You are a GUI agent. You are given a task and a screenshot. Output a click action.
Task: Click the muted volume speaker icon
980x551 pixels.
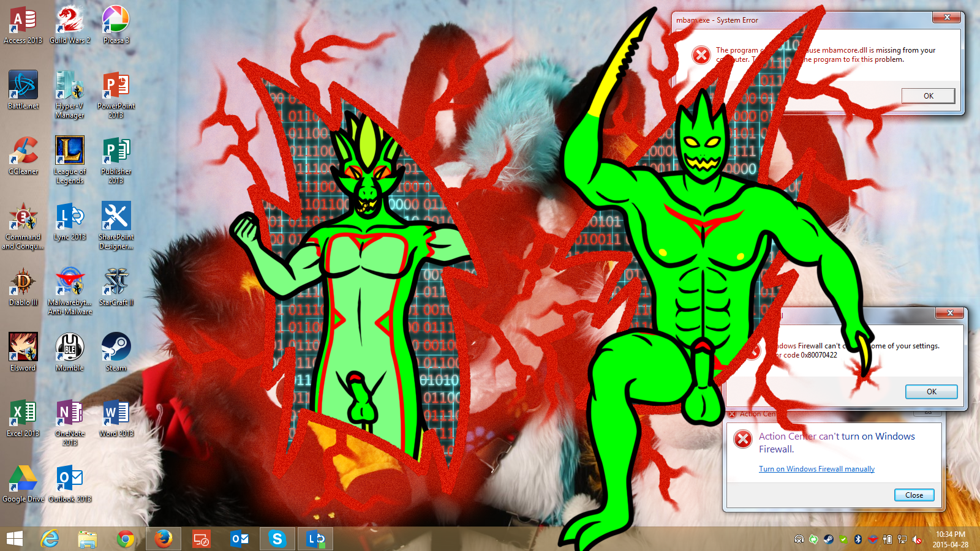tap(917, 539)
